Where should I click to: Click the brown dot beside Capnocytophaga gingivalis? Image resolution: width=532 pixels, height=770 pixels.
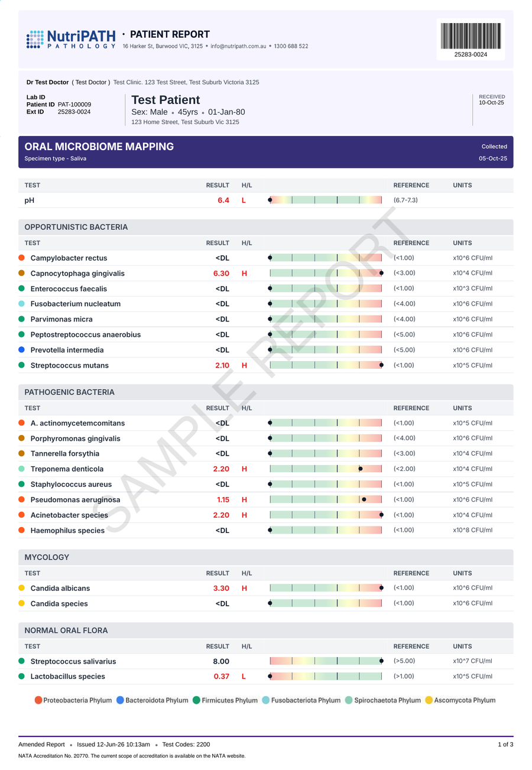(22, 273)
